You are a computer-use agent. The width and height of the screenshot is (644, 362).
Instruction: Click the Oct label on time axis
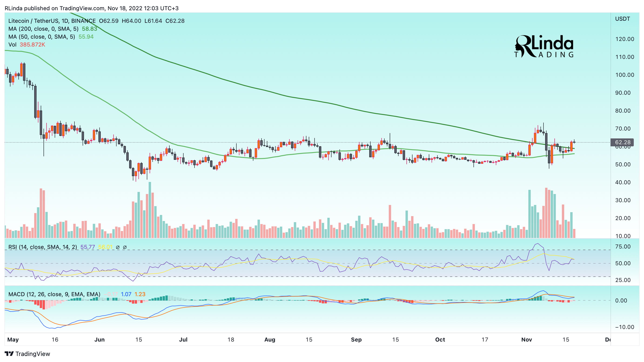(x=440, y=340)
